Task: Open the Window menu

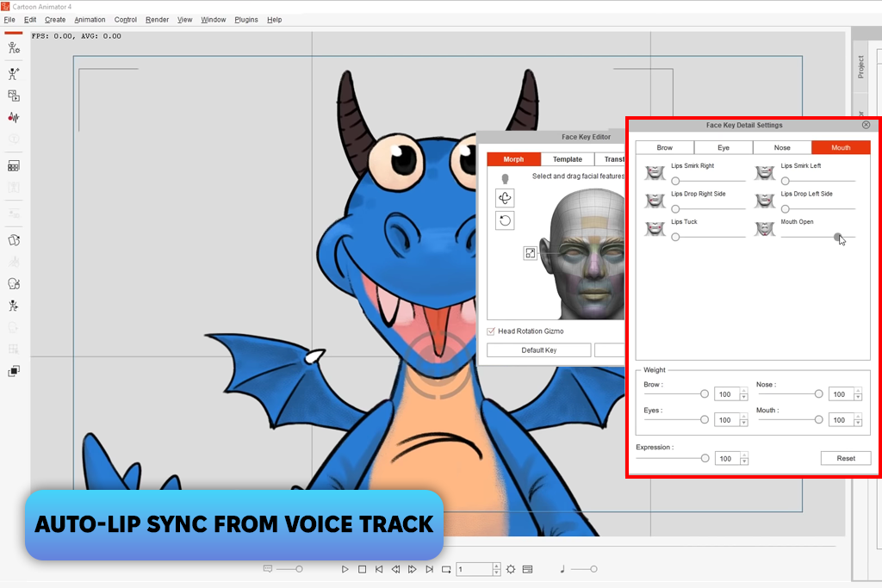Action: pyautogui.click(x=214, y=20)
